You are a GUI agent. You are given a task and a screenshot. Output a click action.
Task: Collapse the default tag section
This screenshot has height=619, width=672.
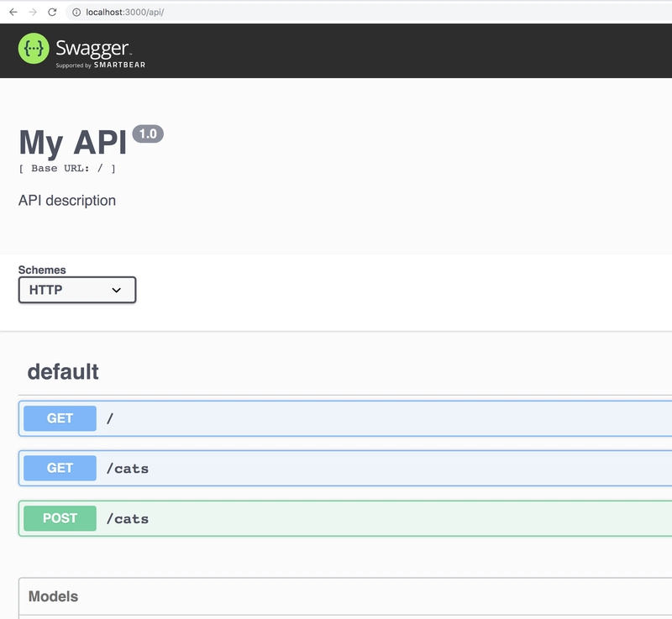click(x=63, y=371)
